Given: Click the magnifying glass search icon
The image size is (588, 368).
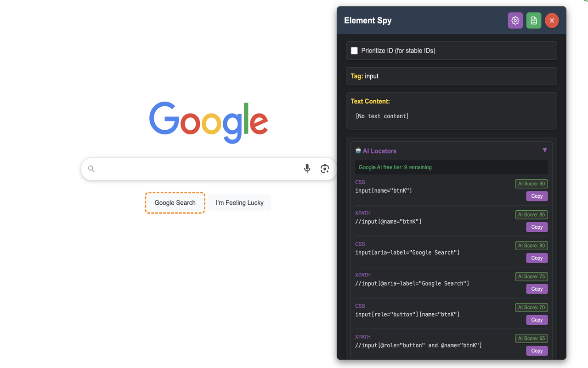Looking at the screenshot, I should pyautogui.click(x=91, y=169).
